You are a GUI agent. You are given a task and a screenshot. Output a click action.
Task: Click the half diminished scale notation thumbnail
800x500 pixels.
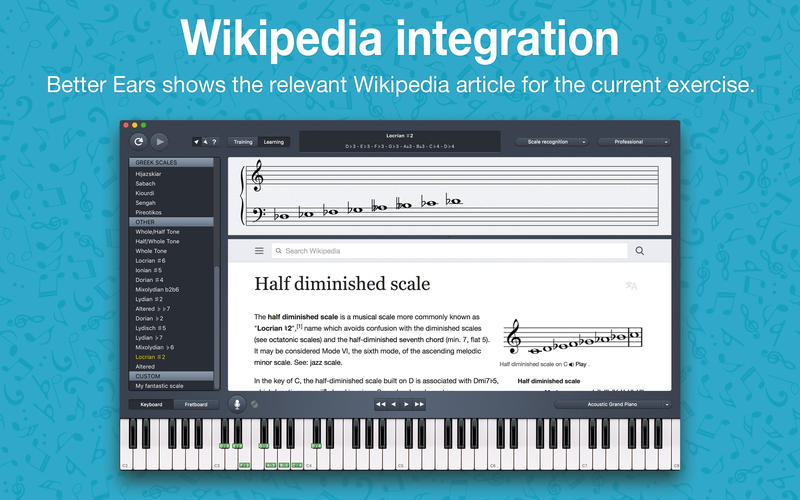pos(572,337)
